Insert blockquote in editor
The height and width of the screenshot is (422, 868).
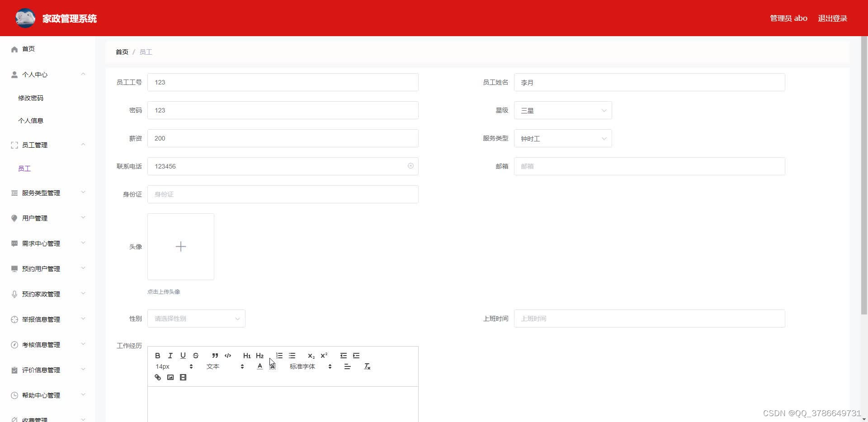pyautogui.click(x=215, y=356)
